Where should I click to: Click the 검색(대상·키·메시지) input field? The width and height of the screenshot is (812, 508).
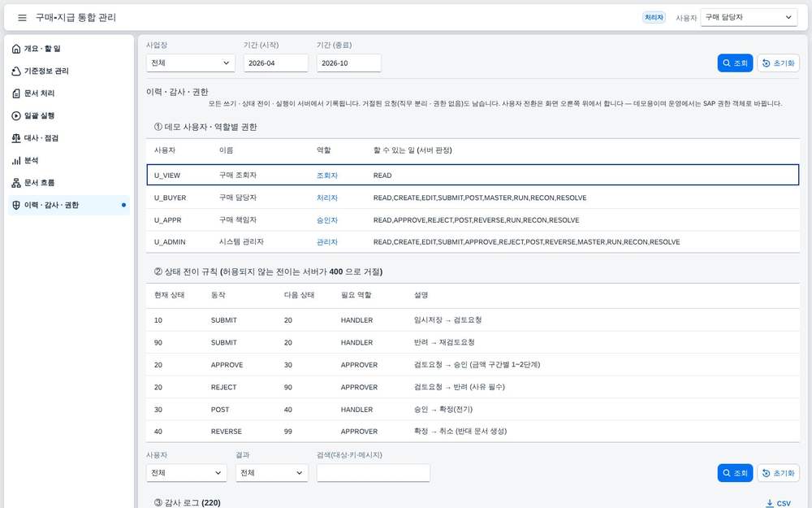[x=373, y=473]
